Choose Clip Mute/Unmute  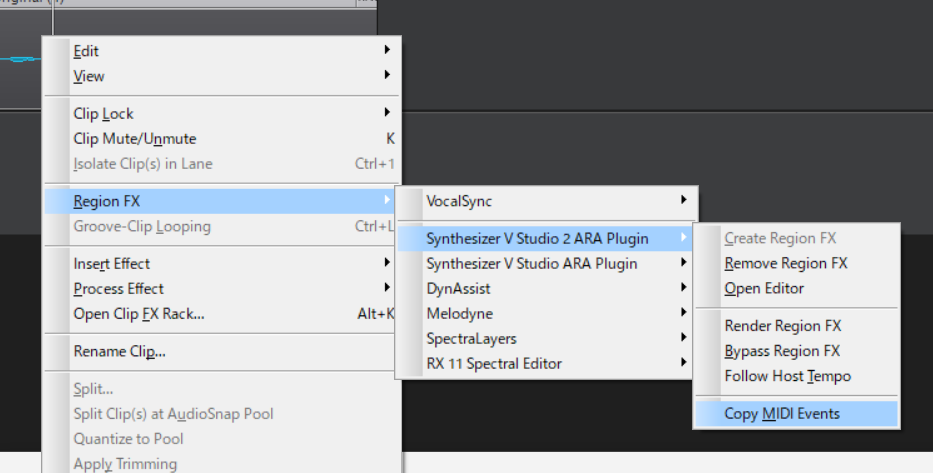click(x=221, y=139)
